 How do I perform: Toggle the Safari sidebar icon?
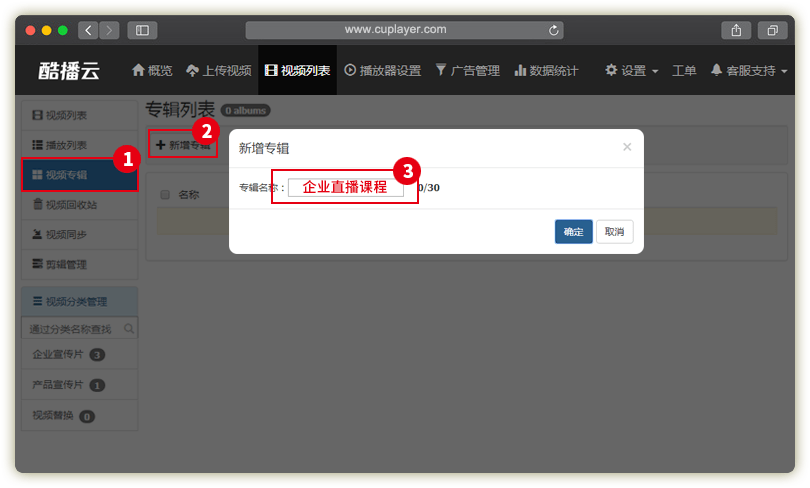141,30
